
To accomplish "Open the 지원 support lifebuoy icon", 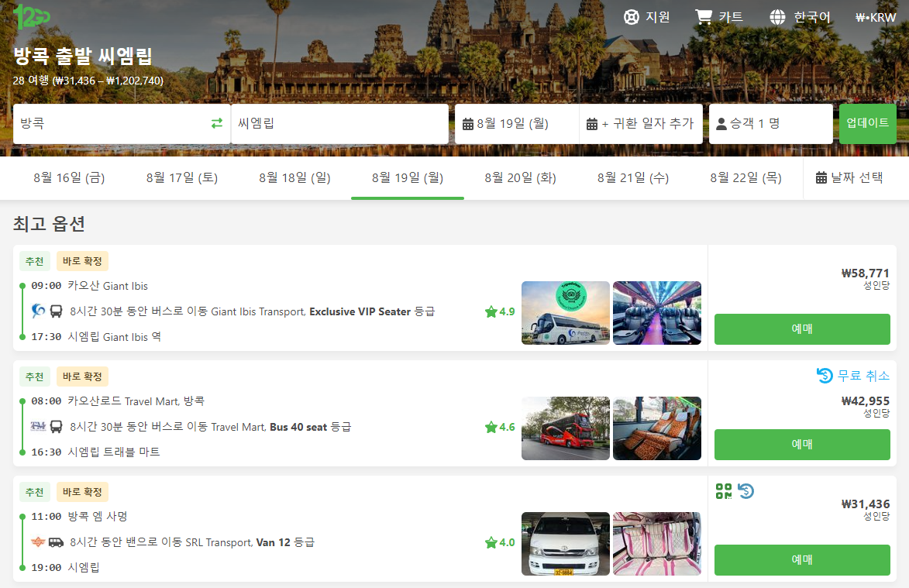I will (x=632, y=17).
